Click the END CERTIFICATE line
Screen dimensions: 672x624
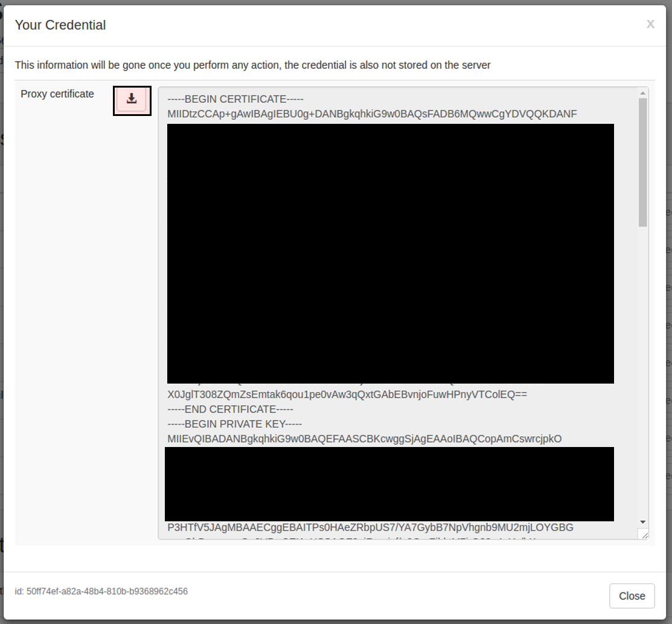pos(230,409)
